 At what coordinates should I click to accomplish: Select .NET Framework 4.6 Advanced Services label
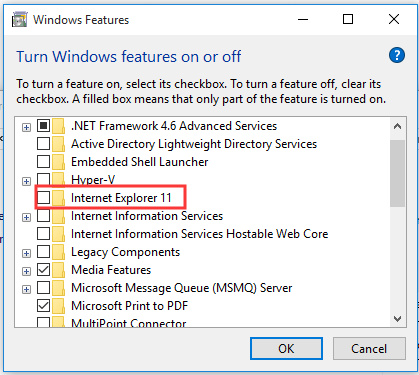click(174, 126)
